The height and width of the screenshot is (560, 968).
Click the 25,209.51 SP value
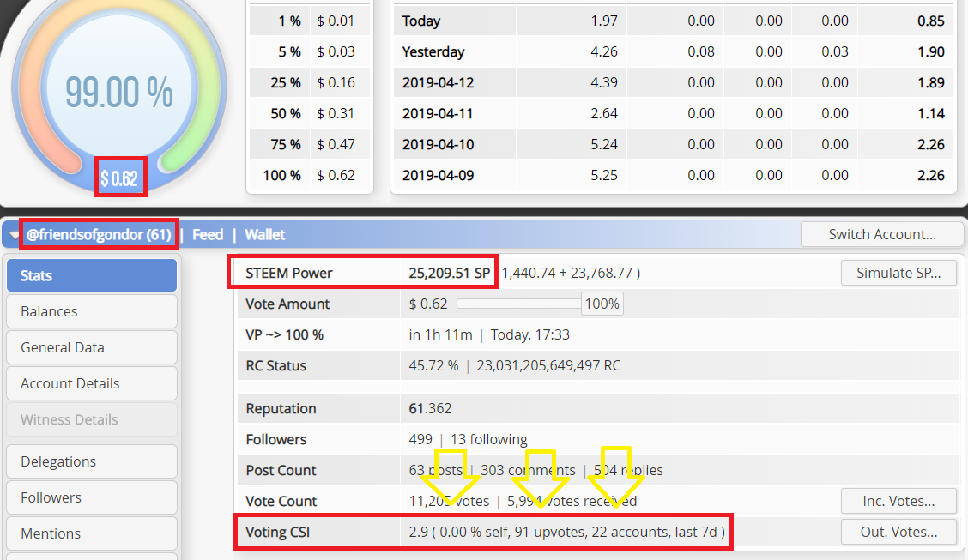click(x=450, y=273)
